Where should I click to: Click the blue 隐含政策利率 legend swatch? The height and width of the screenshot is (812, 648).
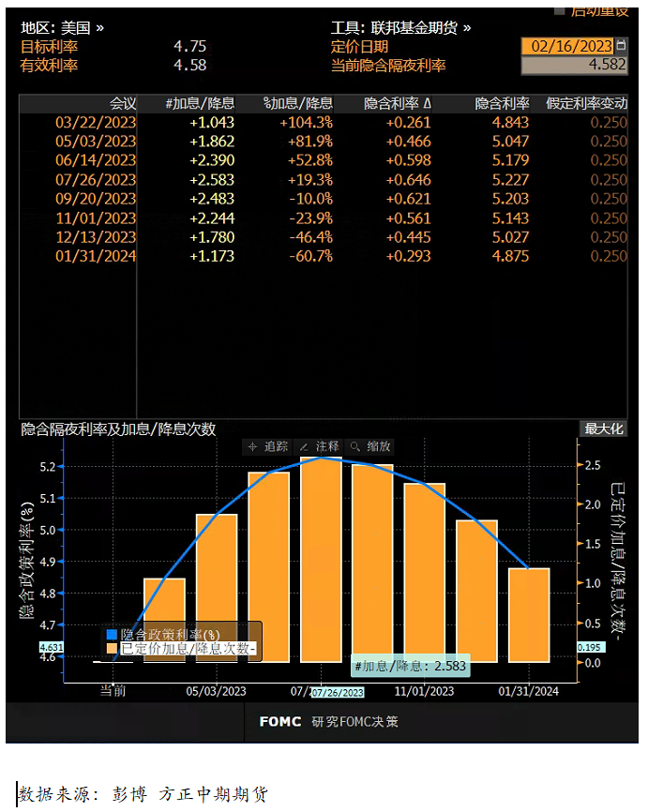point(112,635)
